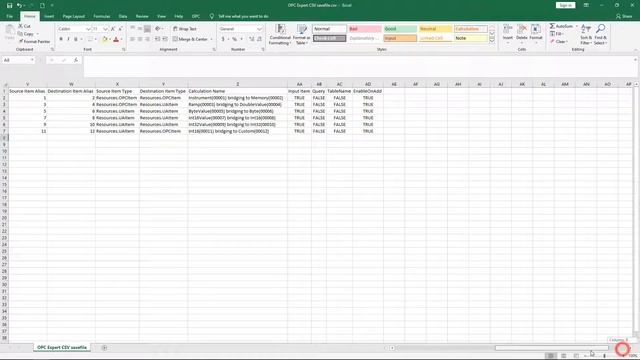Image resolution: width=640 pixels, height=360 pixels.
Task: Apply Italic formatting
Action: point(68,39)
